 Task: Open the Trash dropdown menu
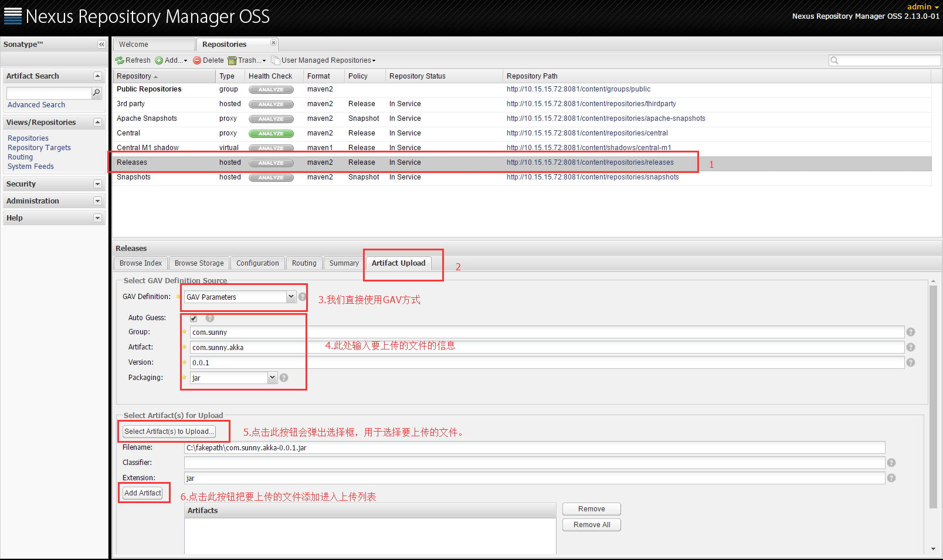point(247,60)
